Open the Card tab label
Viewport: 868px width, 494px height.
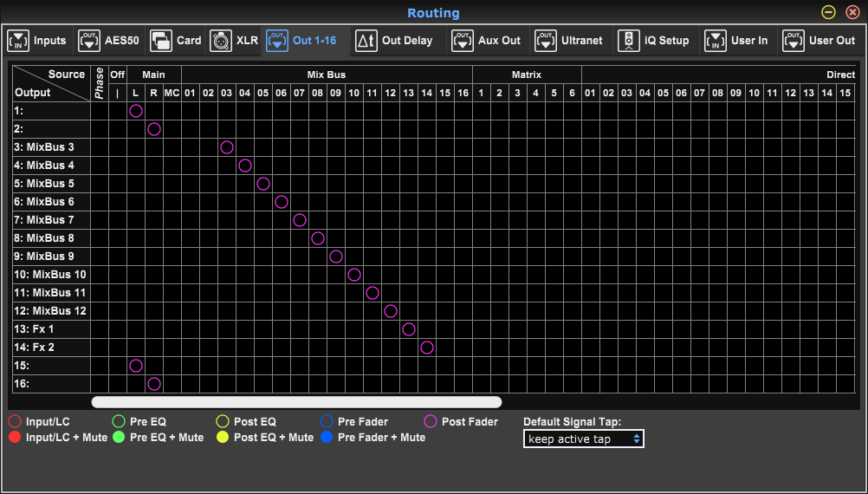pyautogui.click(x=189, y=41)
